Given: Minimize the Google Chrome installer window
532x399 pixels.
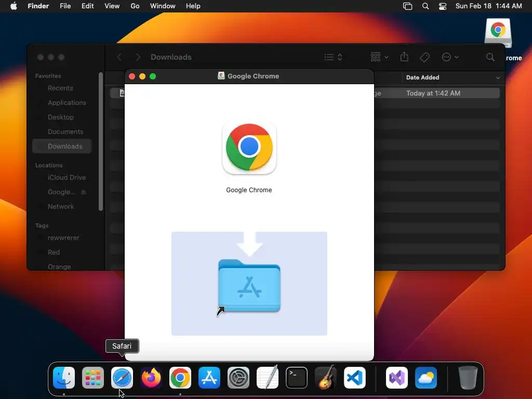Looking at the screenshot, I should pos(142,76).
